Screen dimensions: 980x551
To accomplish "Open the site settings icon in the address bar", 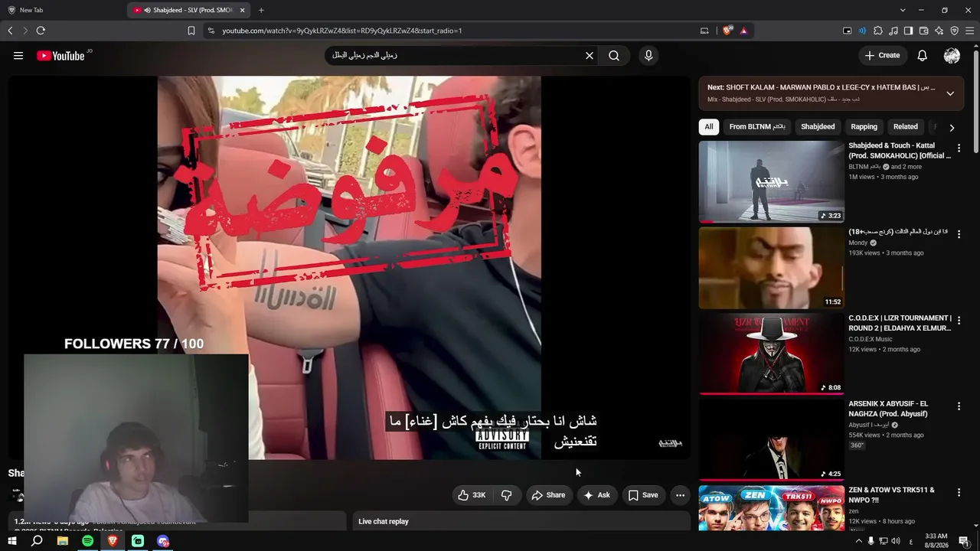I will 211,31.
